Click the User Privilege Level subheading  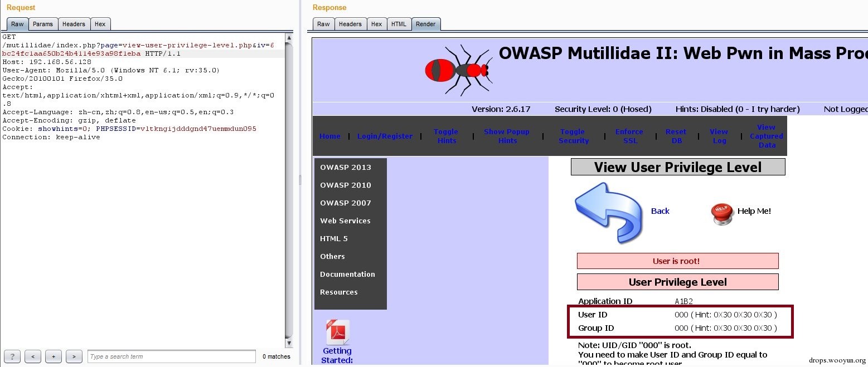[x=678, y=282]
